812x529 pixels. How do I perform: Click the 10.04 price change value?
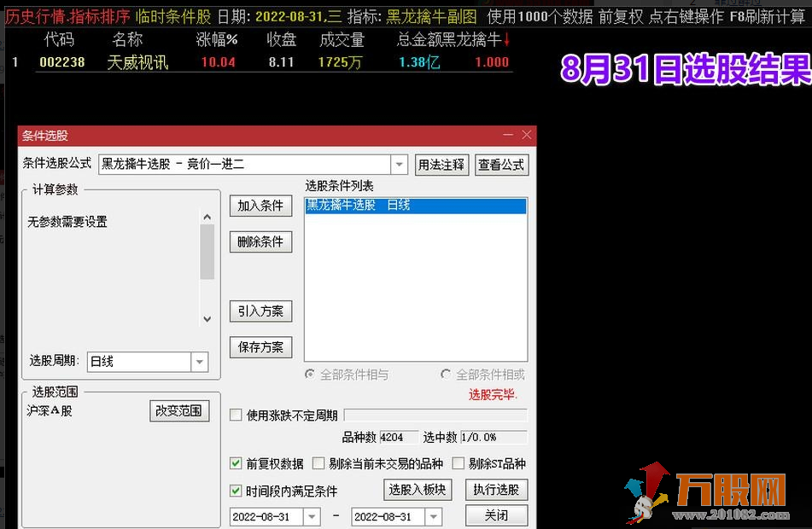click(x=218, y=62)
